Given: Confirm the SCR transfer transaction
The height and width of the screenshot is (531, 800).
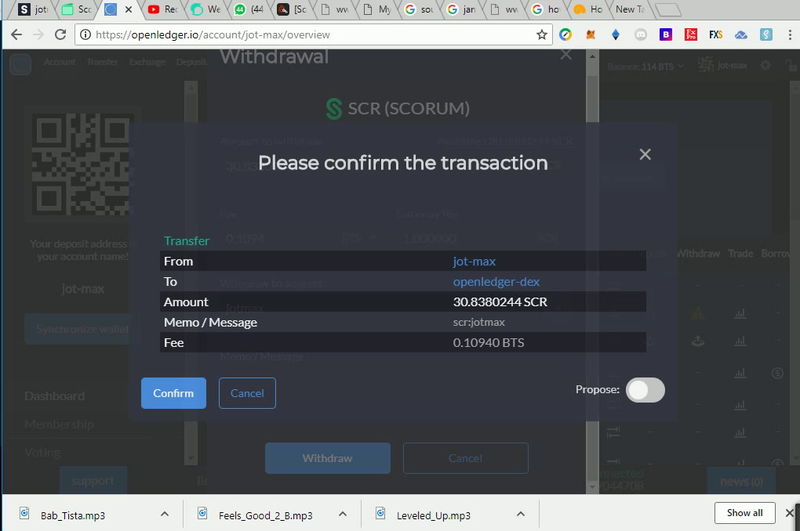Looking at the screenshot, I should [173, 393].
